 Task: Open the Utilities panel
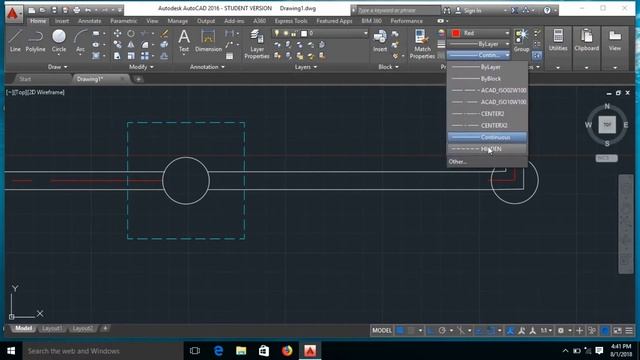pos(558,41)
